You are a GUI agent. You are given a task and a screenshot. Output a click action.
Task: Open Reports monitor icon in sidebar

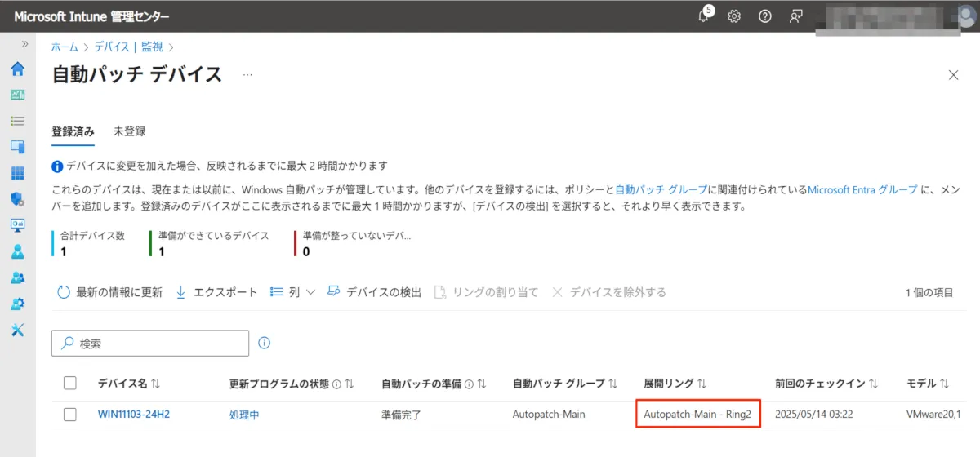point(17,224)
